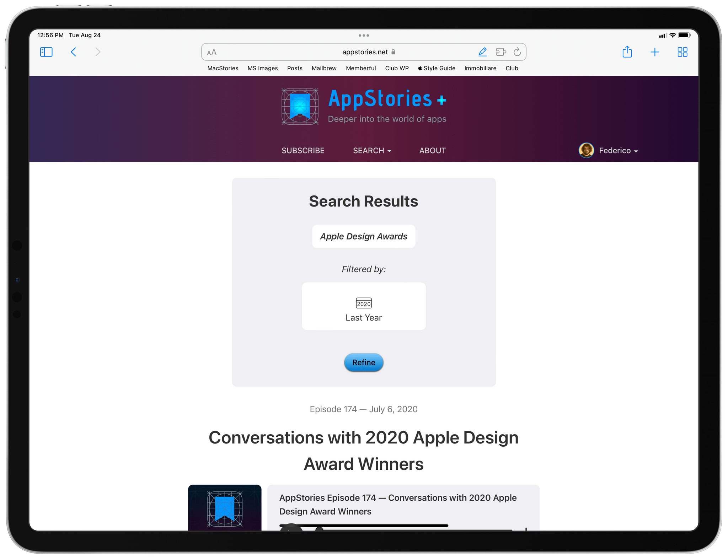
Task: Open the Share sheet
Action: point(627,52)
